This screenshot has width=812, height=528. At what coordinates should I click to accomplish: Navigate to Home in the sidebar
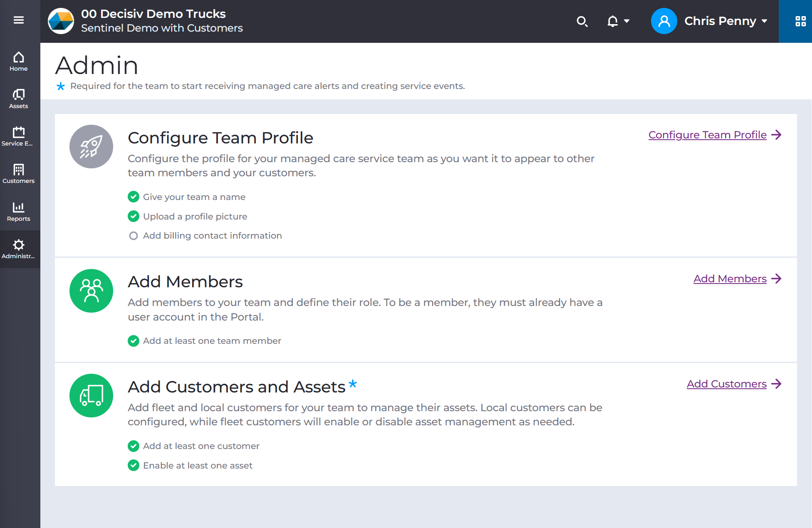click(x=18, y=61)
